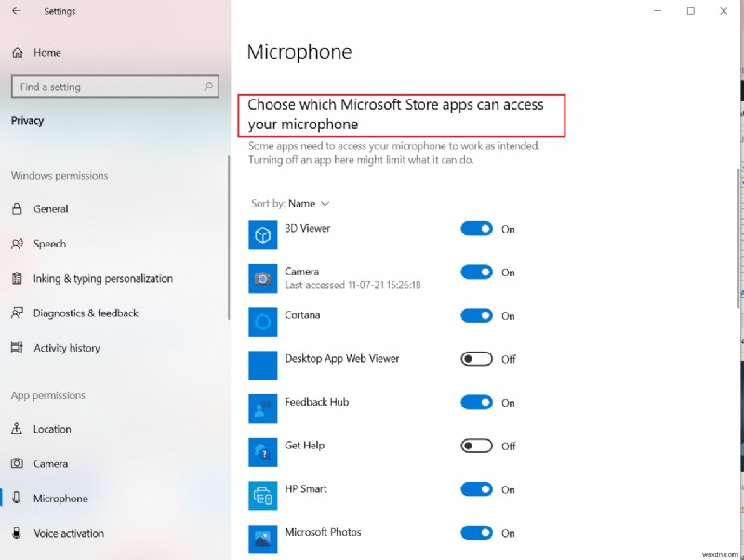Click the HP Smart printer app icon

click(x=262, y=496)
